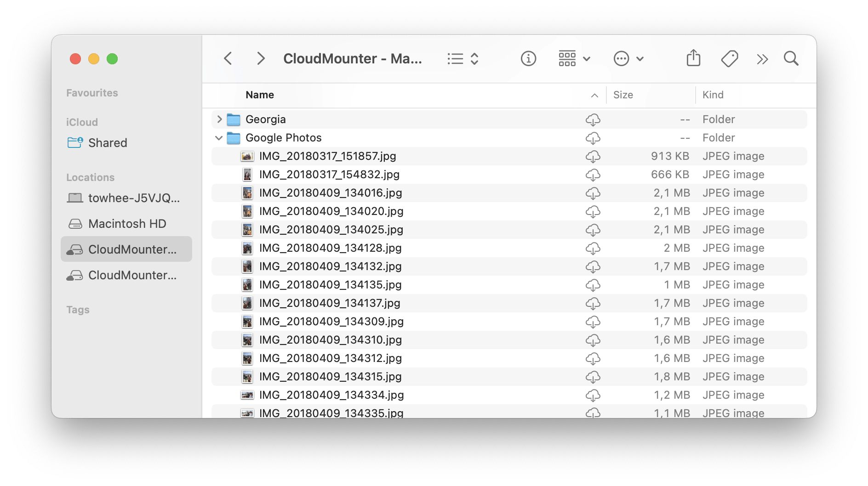Download IMG_20180409_134016.jpg via cloud icon
This screenshot has height=486, width=868.
593,193
